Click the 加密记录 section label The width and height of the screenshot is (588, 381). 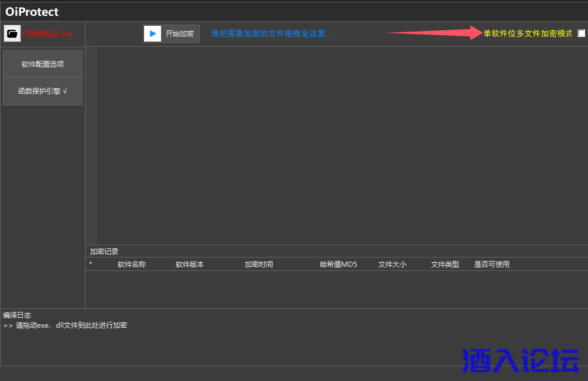104,252
